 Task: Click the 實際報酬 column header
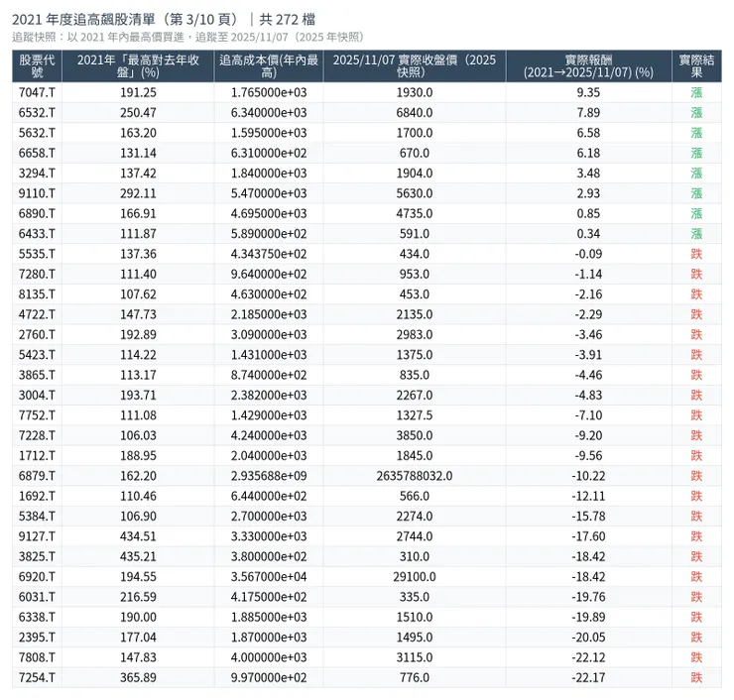(x=588, y=66)
